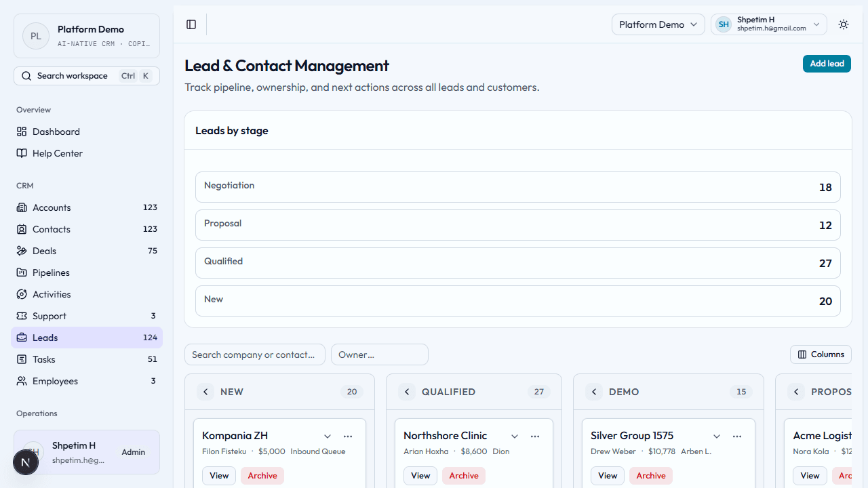868x488 pixels.
Task: Click the Owner filter field
Action: click(379, 354)
